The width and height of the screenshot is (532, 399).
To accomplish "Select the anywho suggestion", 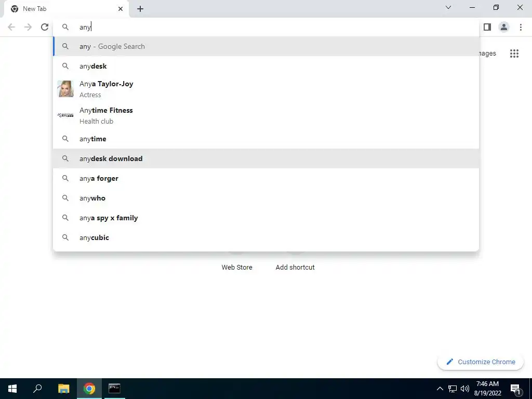I will click(x=266, y=198).
